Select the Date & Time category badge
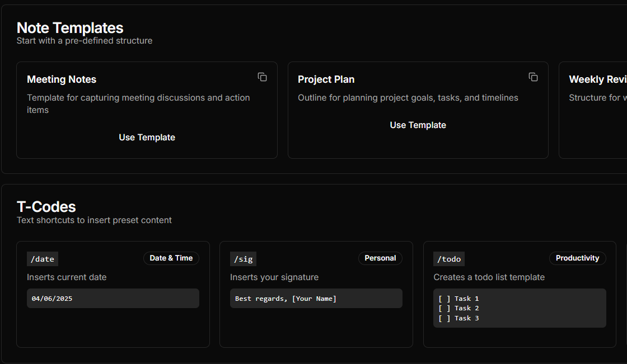 (x=171, y=258)
